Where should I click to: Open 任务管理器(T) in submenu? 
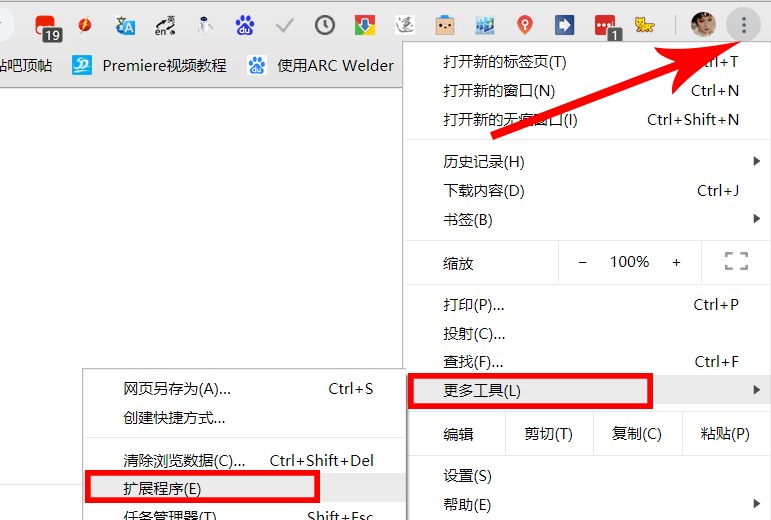[x=245, y=512]
